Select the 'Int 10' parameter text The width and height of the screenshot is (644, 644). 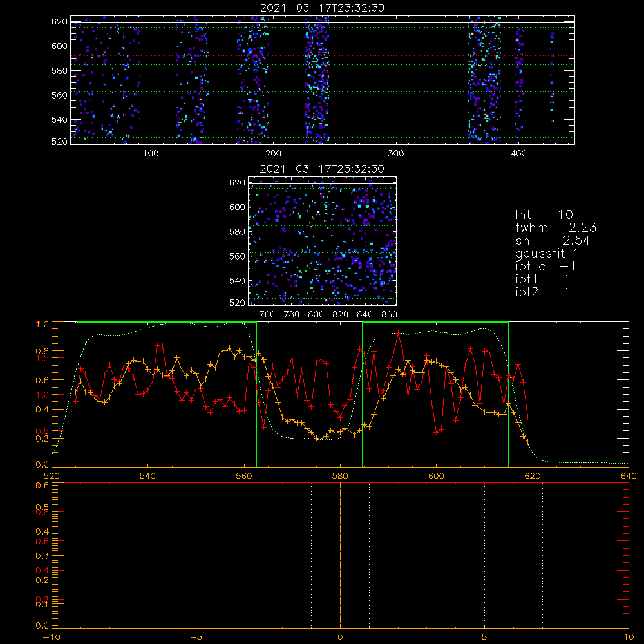click(x=544, y=214)
